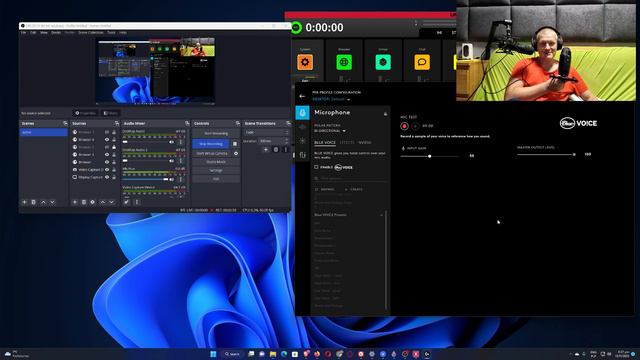Open the System orange gear tile
The height and width of the screenshot is (360, 640).
coord(305,62)
